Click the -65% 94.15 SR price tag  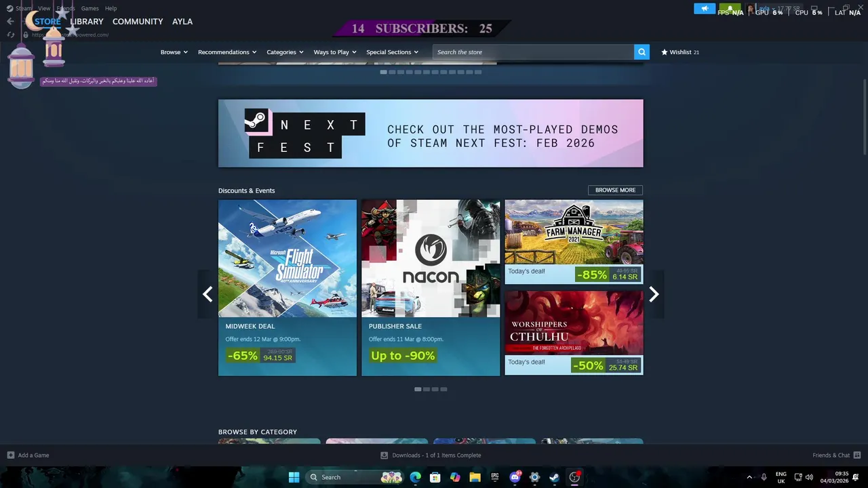coord(260,356)
